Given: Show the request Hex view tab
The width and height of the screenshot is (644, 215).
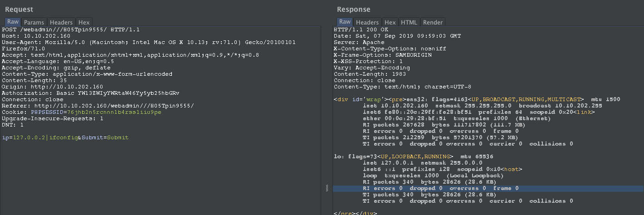Looking at the screenshot, I should 84,22.
